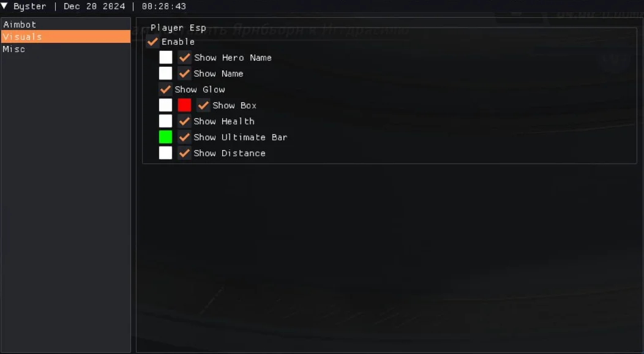Screen dimensions: 644x354
Task: Open the Show Health color swatch
Action: (165, 121)
